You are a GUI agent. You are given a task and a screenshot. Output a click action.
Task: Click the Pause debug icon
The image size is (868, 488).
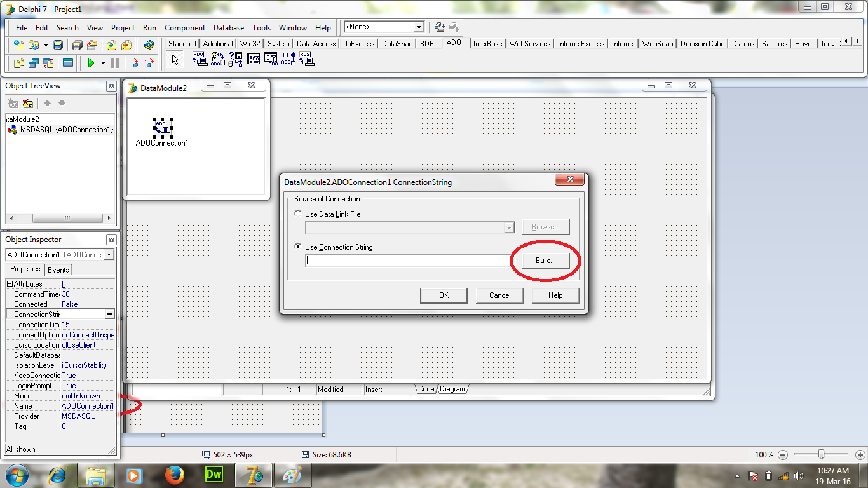pos(115,63)
